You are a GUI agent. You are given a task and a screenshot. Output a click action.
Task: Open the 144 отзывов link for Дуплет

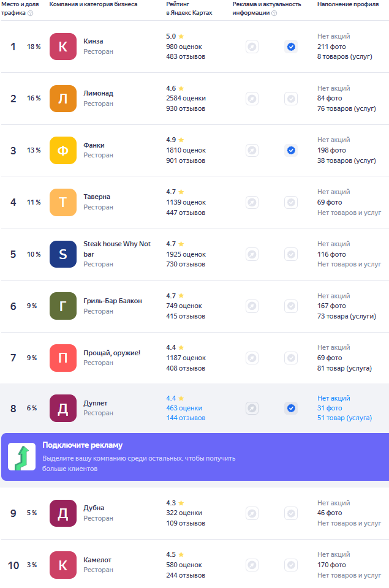(186, 418)
